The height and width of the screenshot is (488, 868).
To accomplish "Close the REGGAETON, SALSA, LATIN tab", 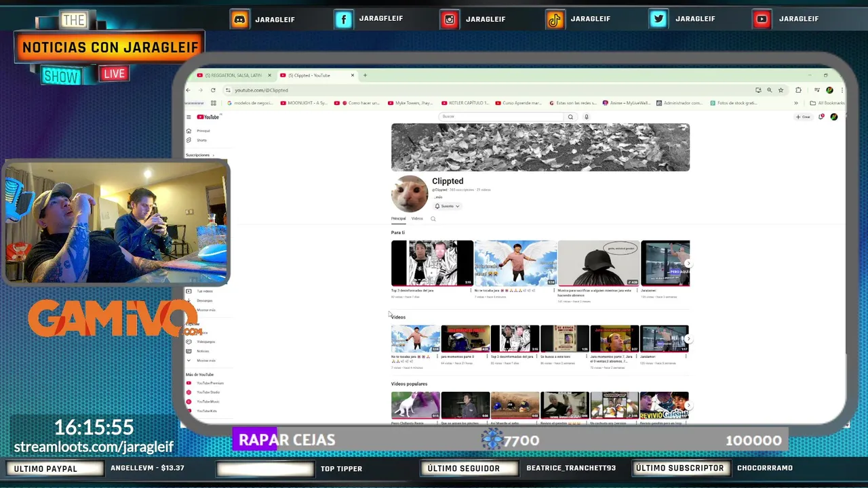I will [269, 75].
